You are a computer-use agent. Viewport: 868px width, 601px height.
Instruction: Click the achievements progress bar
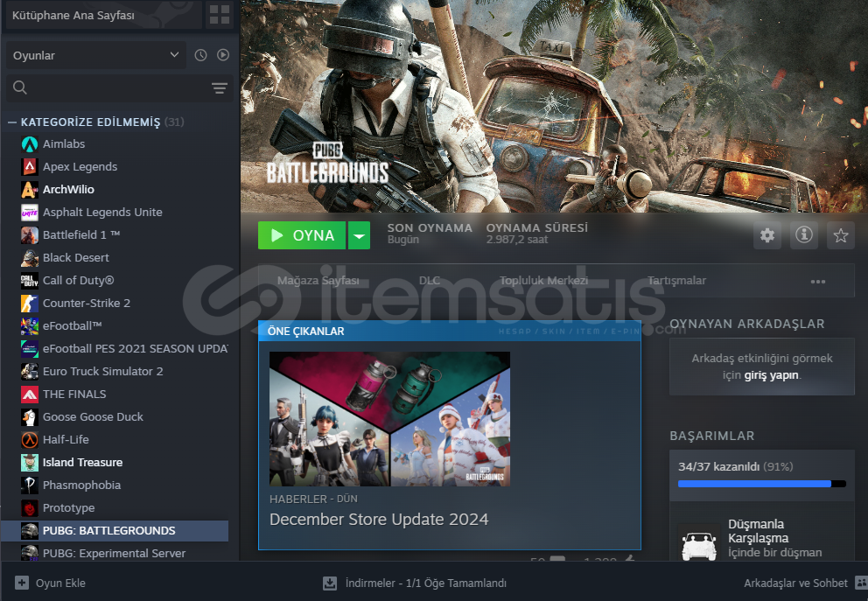(x=762, y=484)
